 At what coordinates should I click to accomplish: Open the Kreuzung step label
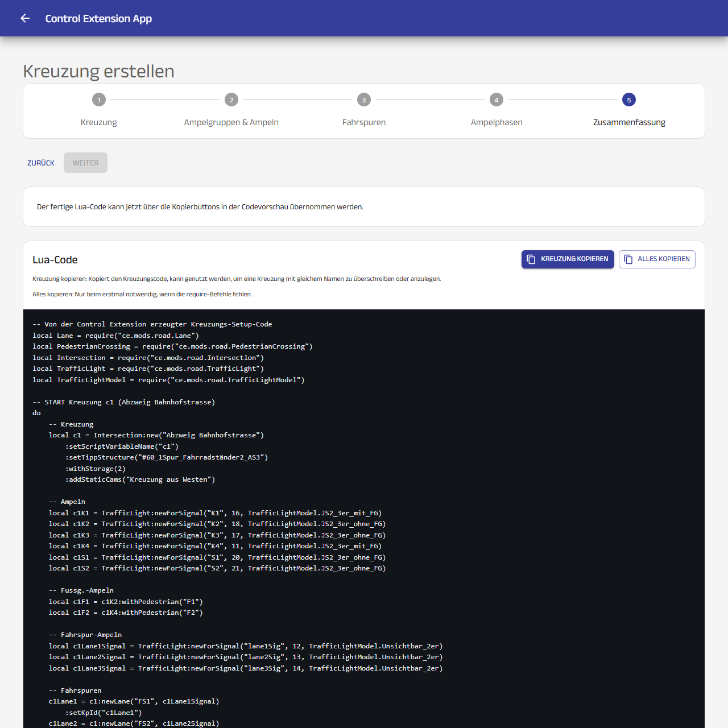99,122
